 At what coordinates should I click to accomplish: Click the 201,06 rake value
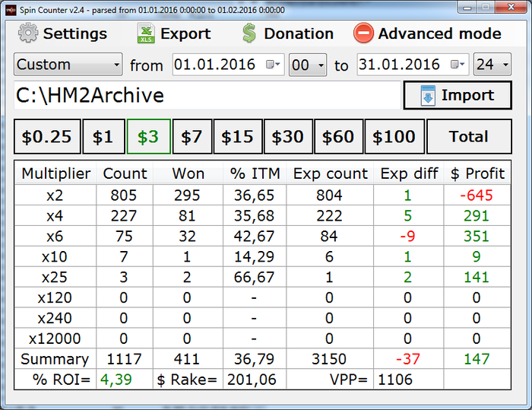(x=252, y=380)
